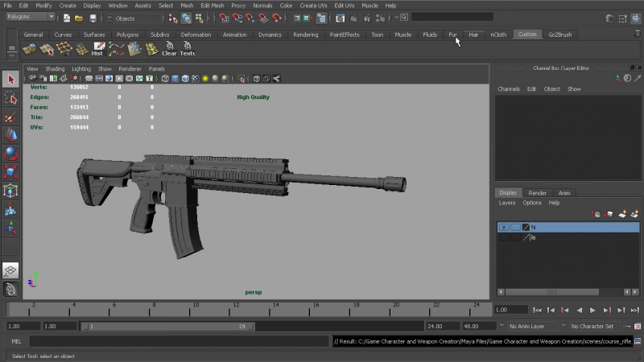Image resolution: width=644 pixels, height=362 pixels.
Task: Enable wireframe cube display icon
Action: point(165,78)
